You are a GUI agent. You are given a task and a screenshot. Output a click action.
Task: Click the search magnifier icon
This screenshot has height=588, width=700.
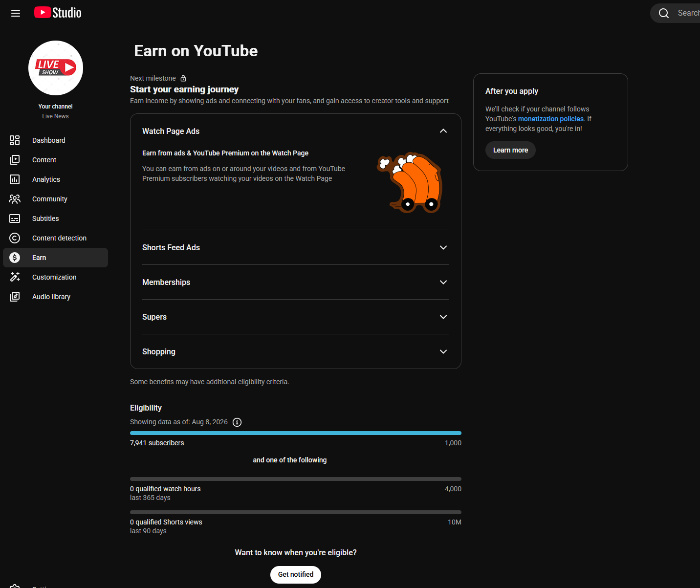tap(663, 13)
